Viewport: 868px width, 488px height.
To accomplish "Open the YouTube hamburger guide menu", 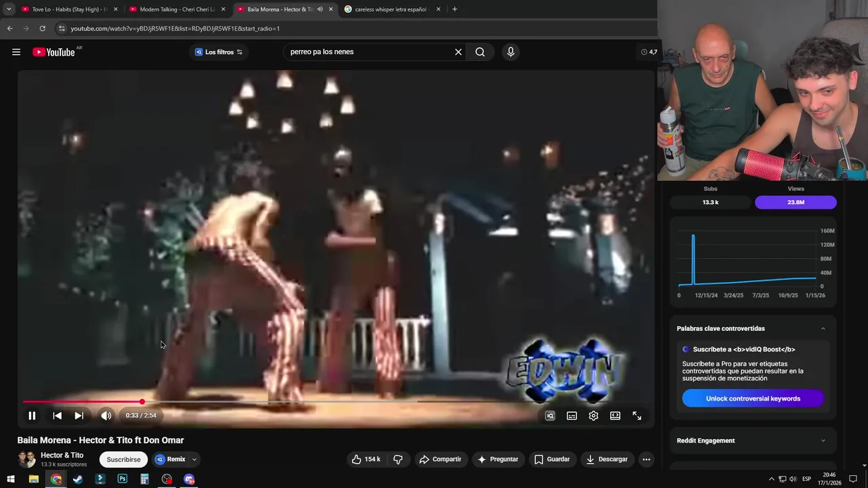I will [16, 52].
